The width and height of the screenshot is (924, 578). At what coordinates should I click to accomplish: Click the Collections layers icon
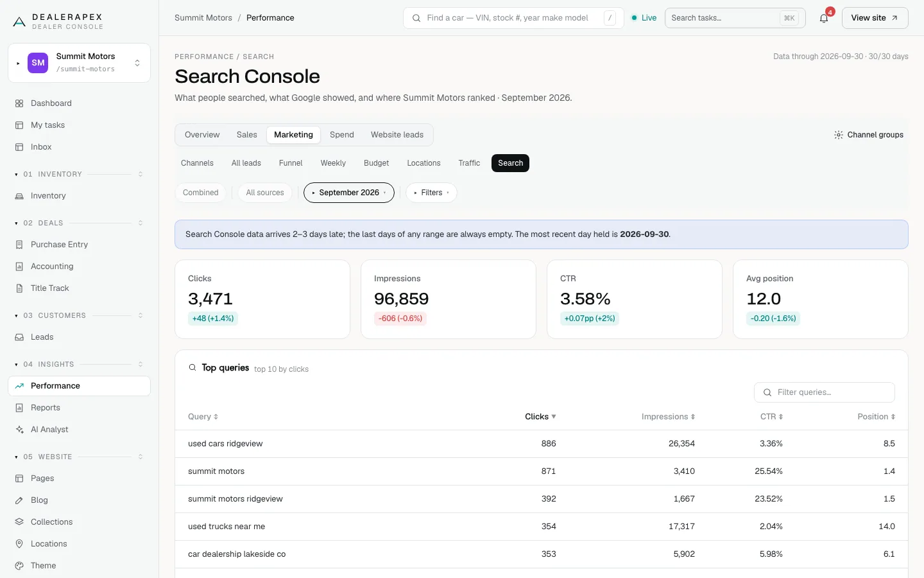tap(19, 522)
